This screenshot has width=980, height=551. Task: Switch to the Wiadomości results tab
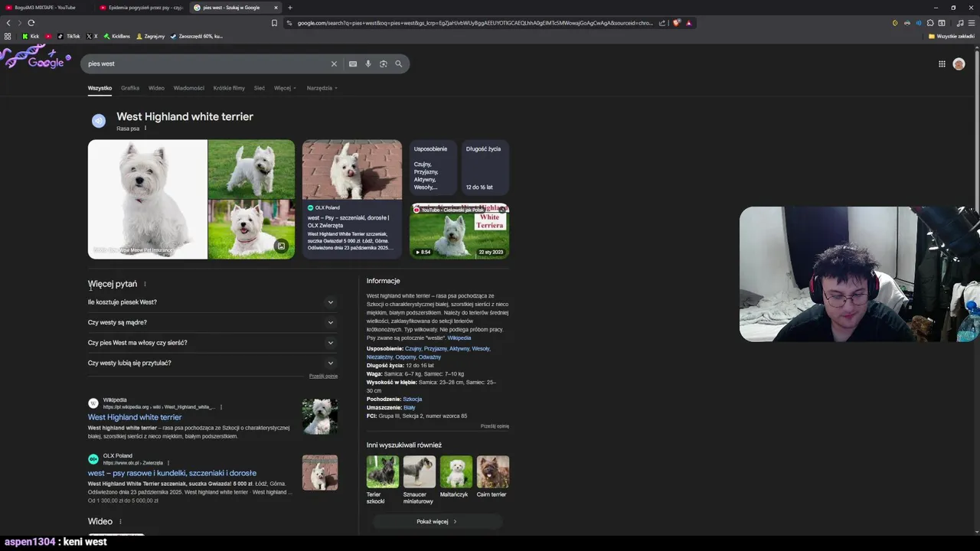coord(189,88)
